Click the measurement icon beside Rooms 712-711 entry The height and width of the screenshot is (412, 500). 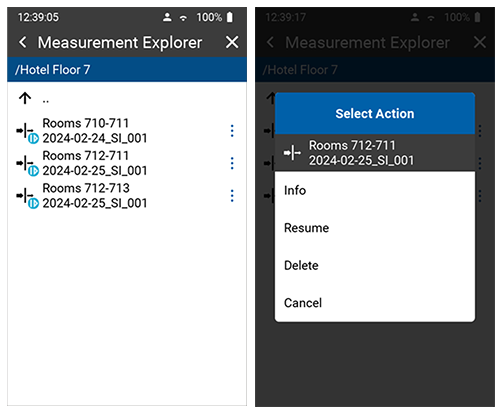click(27, 165)
